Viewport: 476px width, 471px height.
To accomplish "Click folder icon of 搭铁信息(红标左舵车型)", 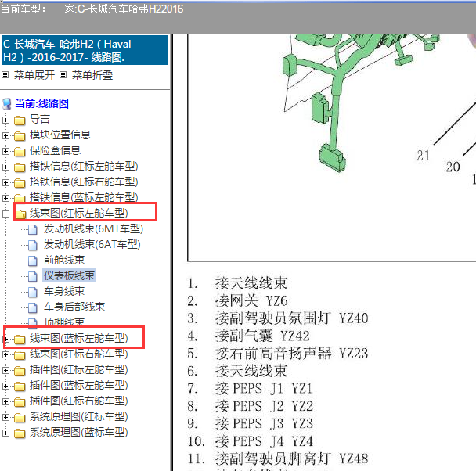I will [20, 167].
